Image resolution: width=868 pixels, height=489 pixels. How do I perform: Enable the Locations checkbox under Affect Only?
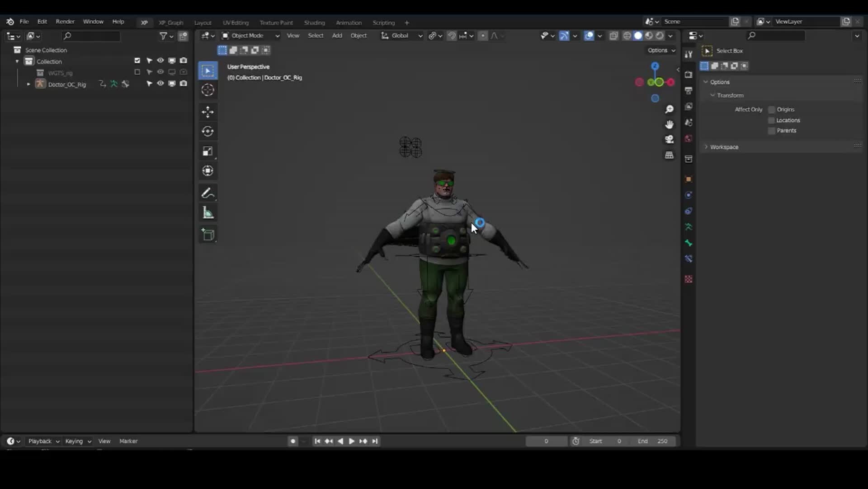(771, 120)
